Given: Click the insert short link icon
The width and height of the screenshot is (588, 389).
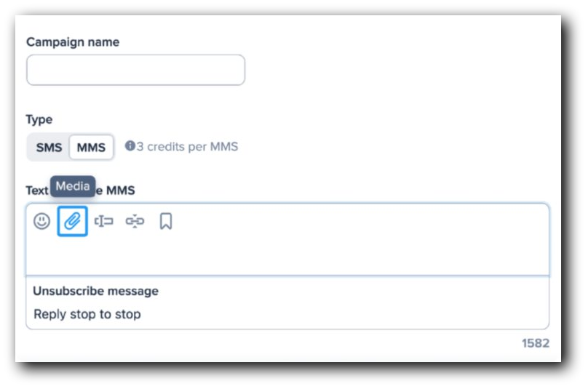Looking at the screenshot, I should 135,222.
